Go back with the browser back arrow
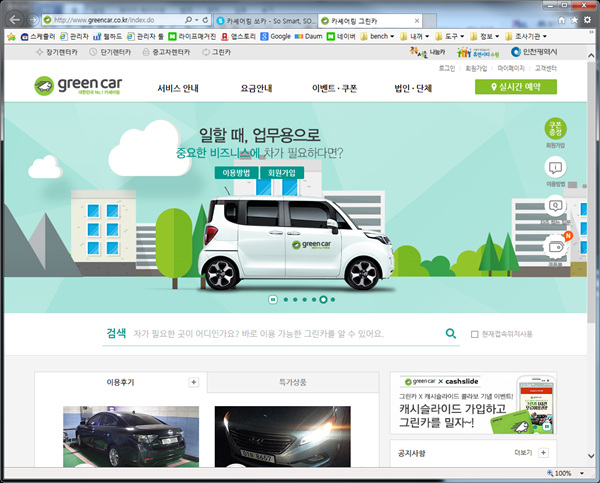 [x=15, y=20]
